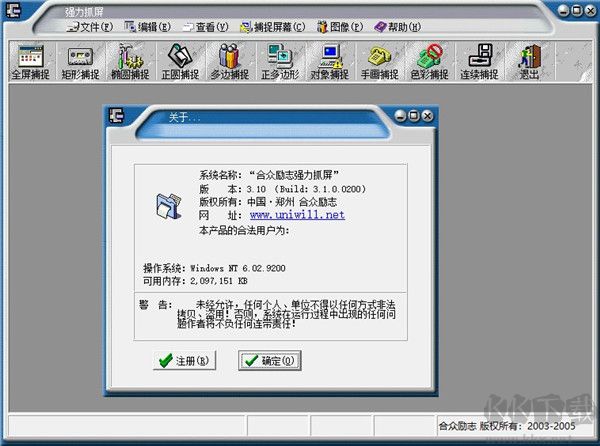Minimize the main 强力抓屏 window
The width and height of the screenshot is (600, 446).
click(x=564, y=10)
